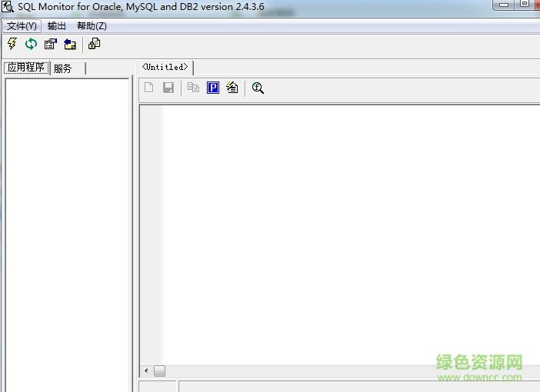This screenshot has width=540, height=392.
Task: Switch to the 服务 tab
Action: (68, 68)
